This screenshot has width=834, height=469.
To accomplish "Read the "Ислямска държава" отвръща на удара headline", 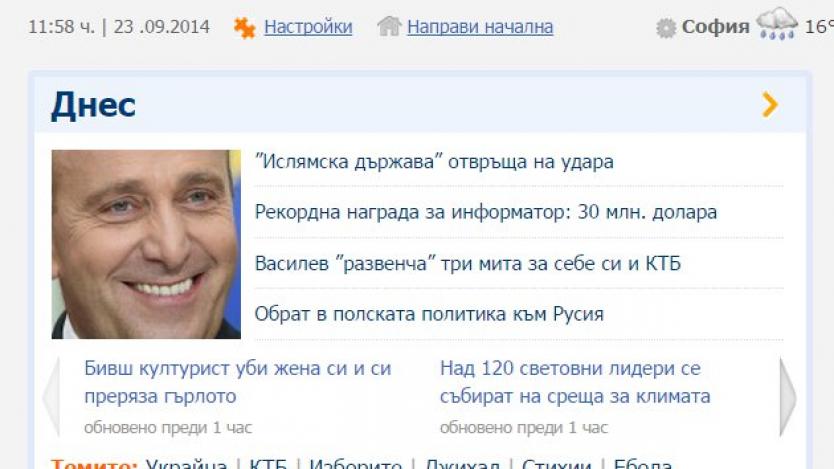I will [x=434, y=162].
